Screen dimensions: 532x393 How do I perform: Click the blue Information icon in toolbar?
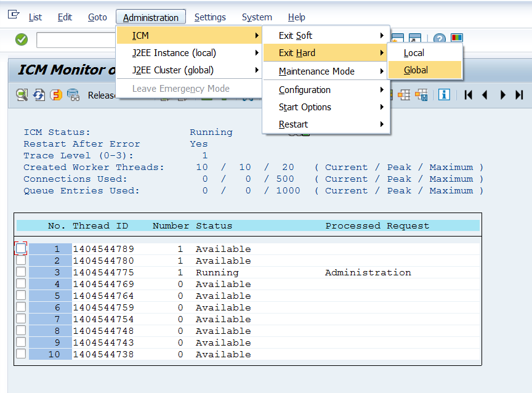pos(444,95)
